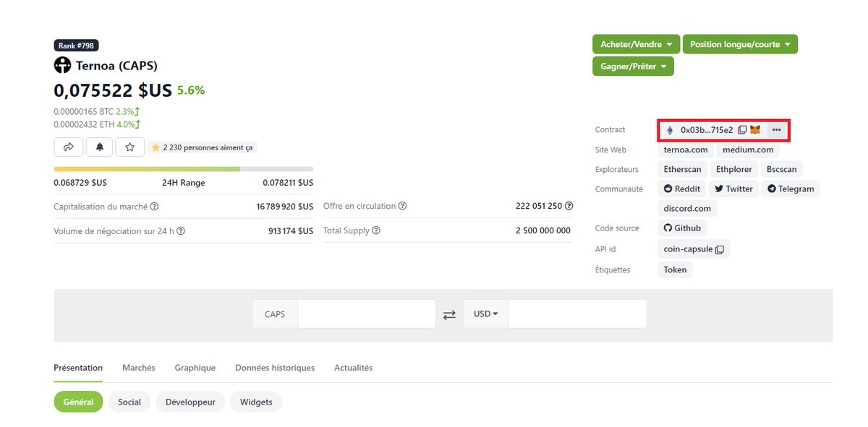The width and height of the screenshot is (868, 427).
Task: Open the Bscscan explorer link
Action: pos(781,169)
